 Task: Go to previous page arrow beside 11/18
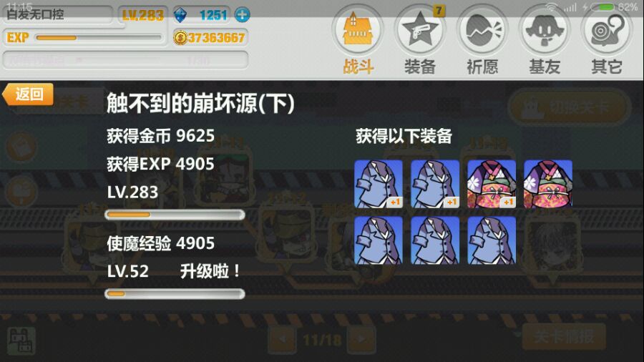click(x=282, y=339)
